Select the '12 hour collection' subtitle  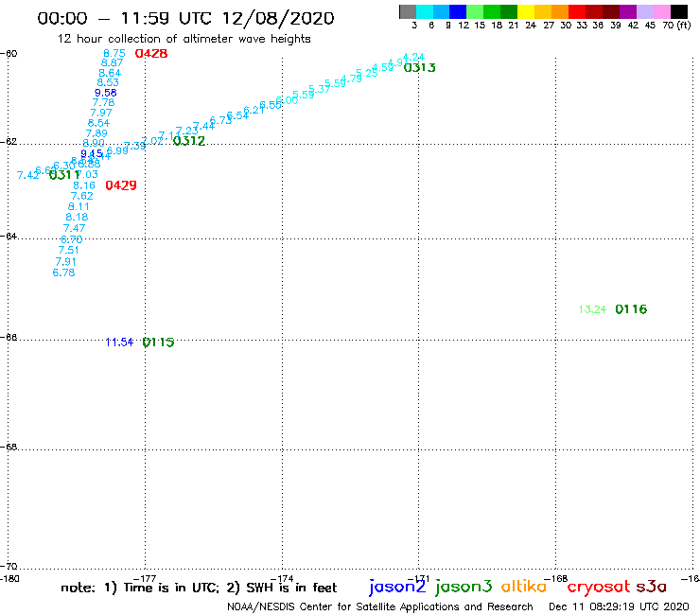[184, 39]
